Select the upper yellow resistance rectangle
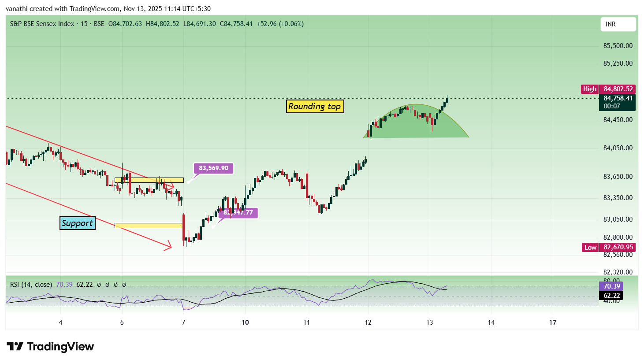This screenshot has width=644, height=363. click(149, 180)
